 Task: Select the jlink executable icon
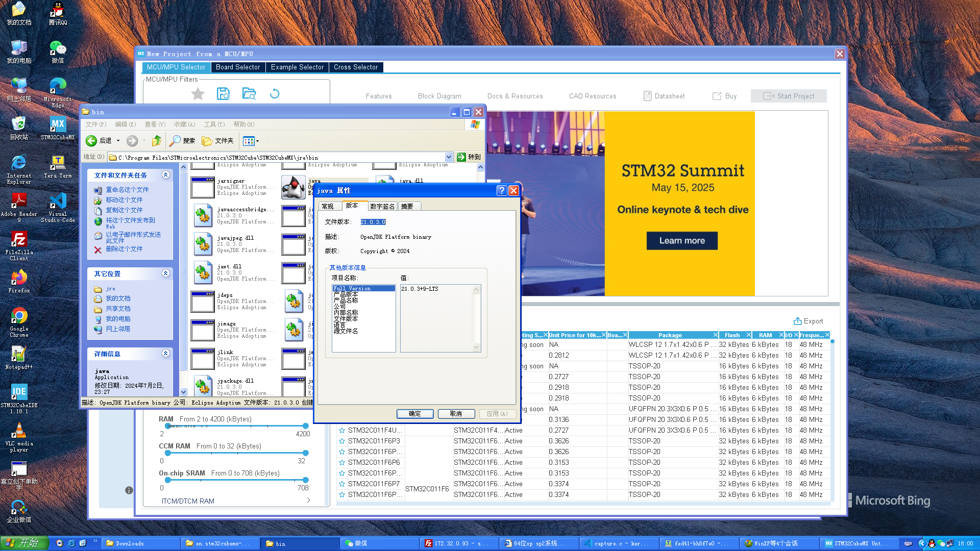(x=203, y=359)
